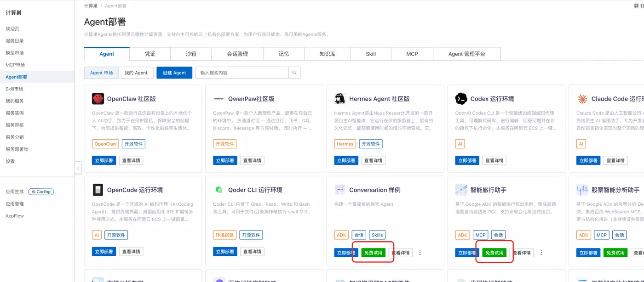The width and height of the screenshot is (644, 282).
Task: Open 欢迎页 in the sidebar
Action: [12, 28]
